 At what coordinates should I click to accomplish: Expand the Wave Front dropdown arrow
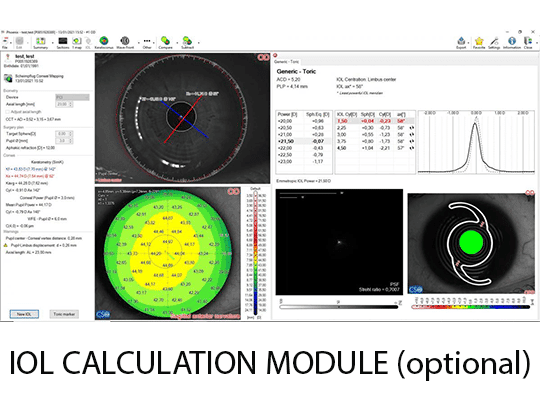(x=138, y=43)
